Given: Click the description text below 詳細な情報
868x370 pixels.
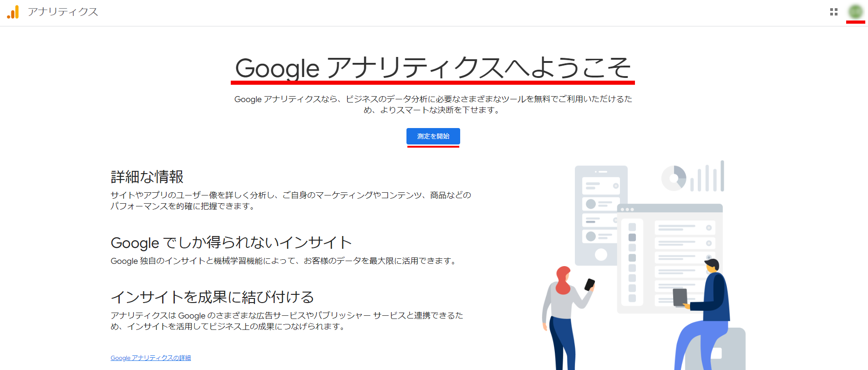Looking at the screenshot, I should click(x=291, y=200).
